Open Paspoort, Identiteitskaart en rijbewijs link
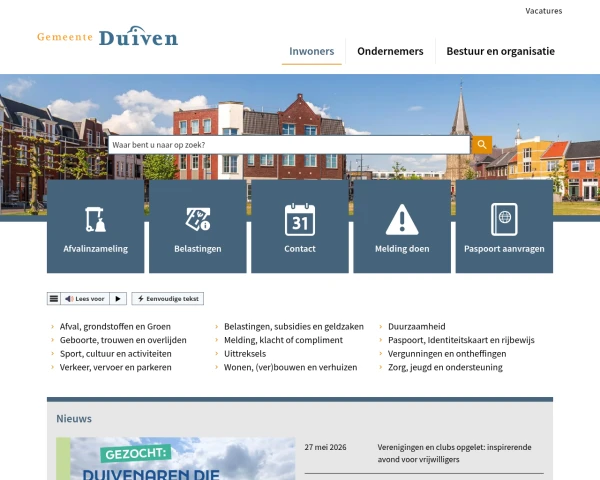Viewport: 600px width, 480px height. (461, 340)
